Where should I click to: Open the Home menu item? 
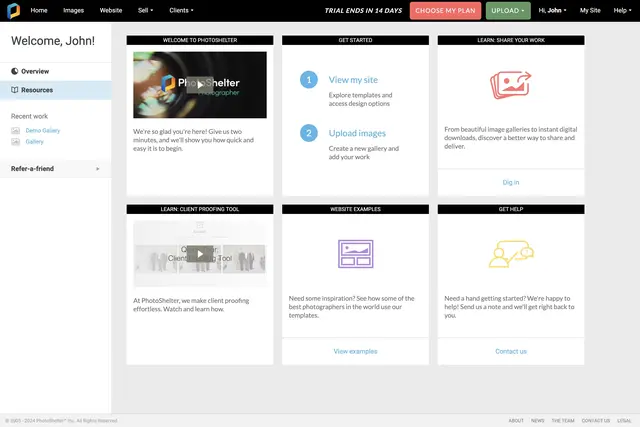pos(39,11)
